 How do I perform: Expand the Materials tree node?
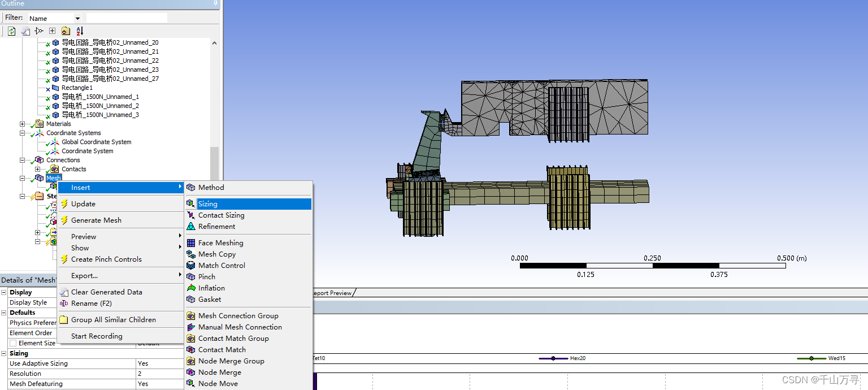click(23, 124)
